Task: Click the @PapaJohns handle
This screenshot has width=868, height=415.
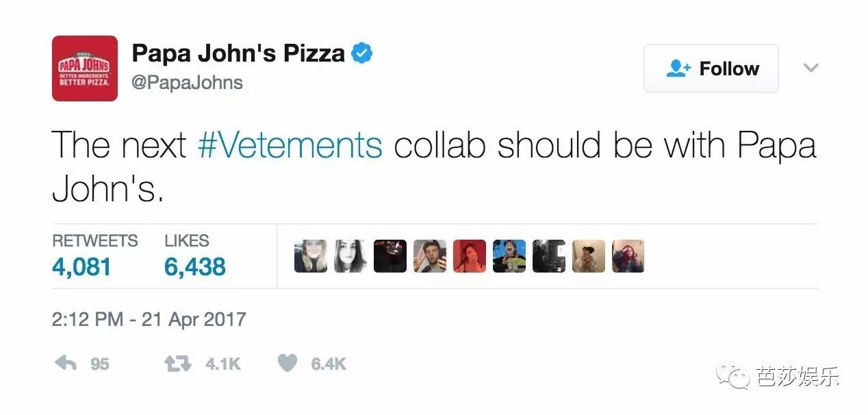Action: pyautogui.click(x=188, y=83)
